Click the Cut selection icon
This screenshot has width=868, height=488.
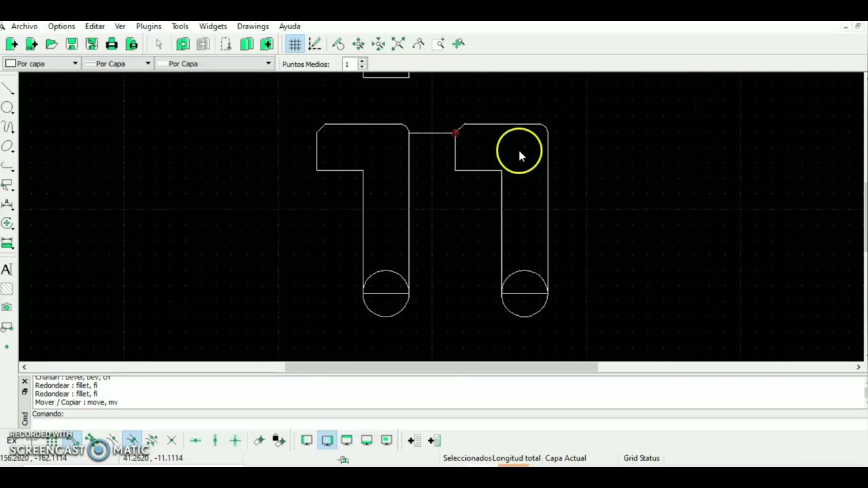coord(226,44)
